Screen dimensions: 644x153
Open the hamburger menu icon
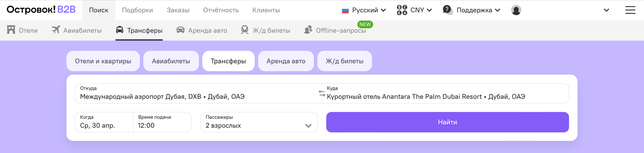click(x=630, y=10)
